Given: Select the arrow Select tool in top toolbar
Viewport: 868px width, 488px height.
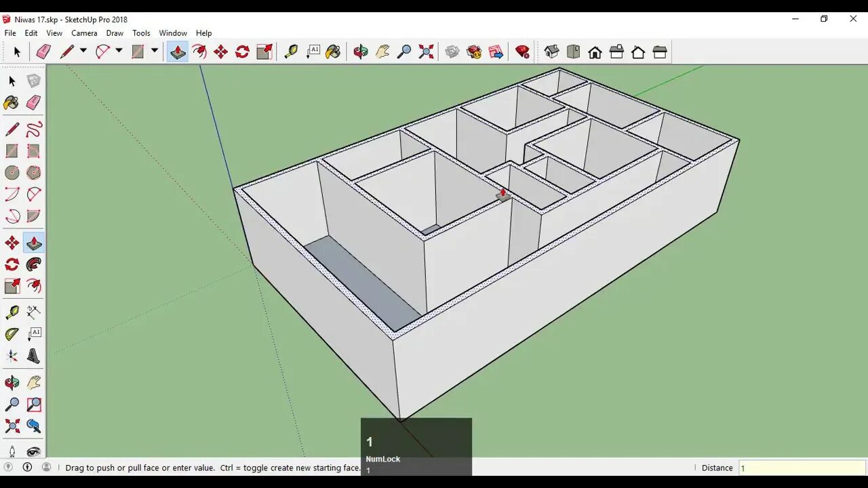Looking at the screenshot, I should [x=17, y=52].
